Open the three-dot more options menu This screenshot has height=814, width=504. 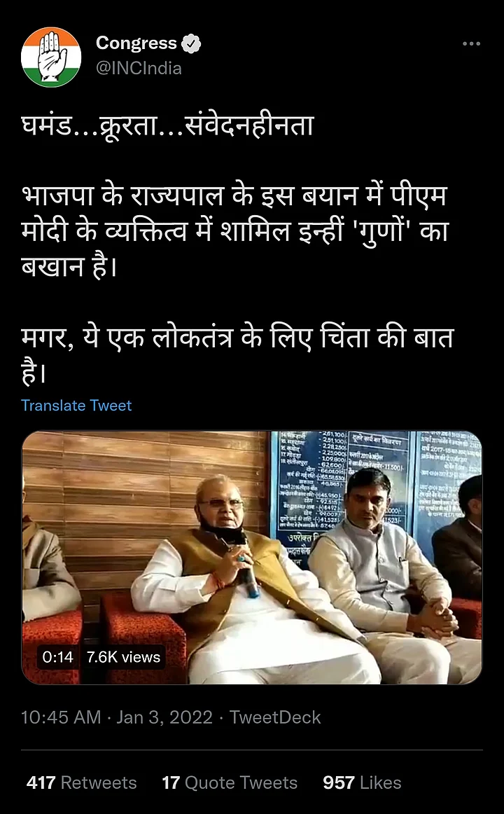(x=471, y=43)
